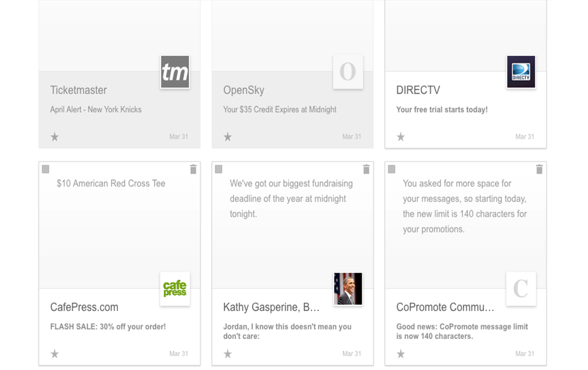Delete the CoPromote message limit card
Image resolution: width=588 pixels, height=370 pixels.
click(x=540, y=169)
